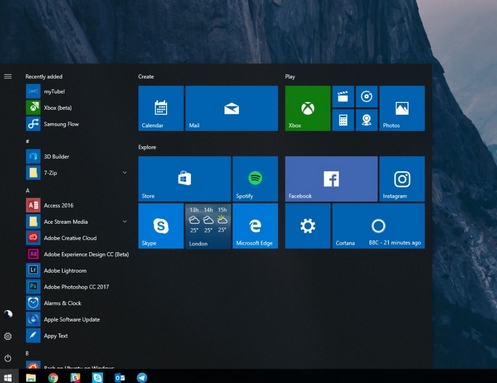
Task: Open the Camera webcam small tile
Action: (x=367, y=120)
